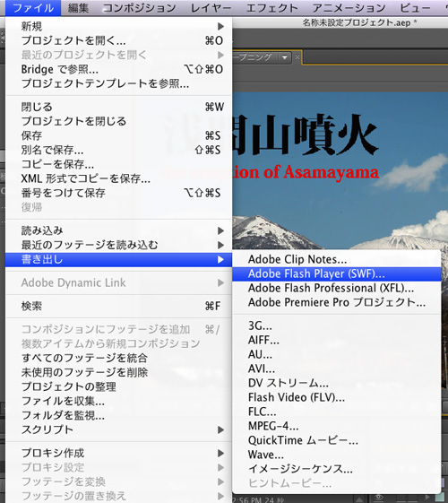Open the composition tab dropdown arrow
This screenshot has height=503, width=448.
click(x=284, y=57)
